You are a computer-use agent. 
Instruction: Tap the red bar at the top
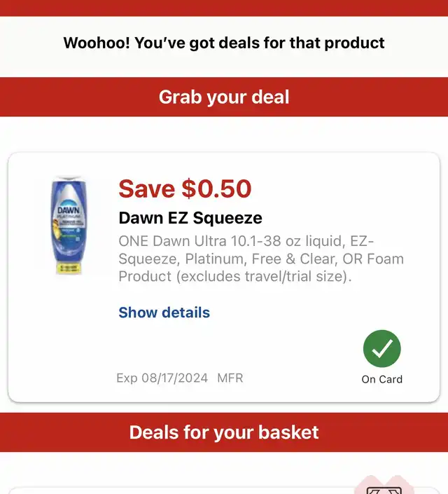(x=224, y=8)
